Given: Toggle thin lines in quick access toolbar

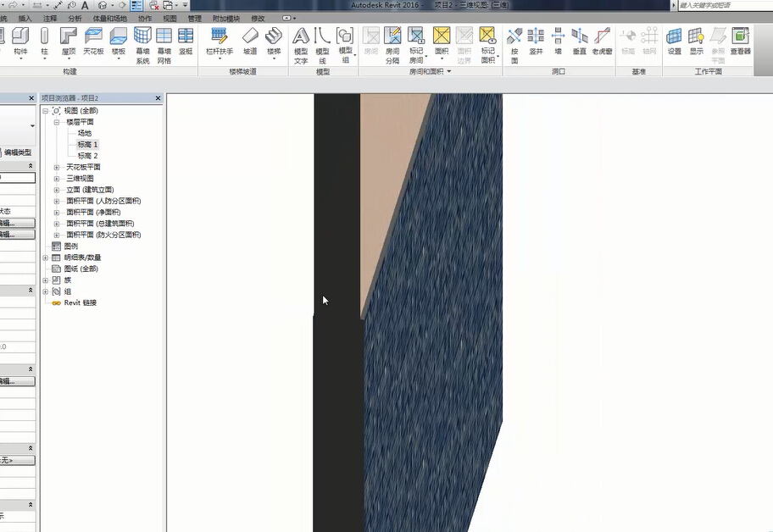Looking at the screenshot, I should pyautogui.click(x=136, y=5).
